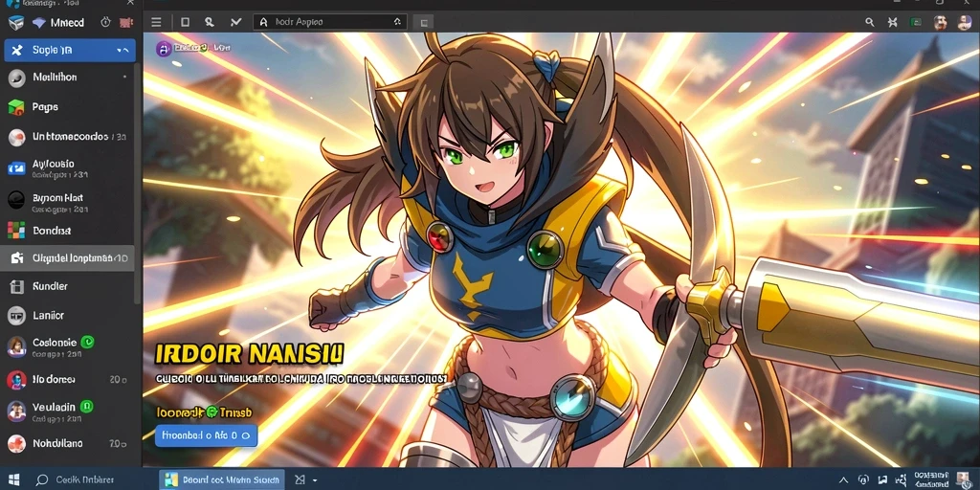Screen dimensions: 980x490
Task: Open the hamburger menu in the toolbar
Action: (156, 23)
